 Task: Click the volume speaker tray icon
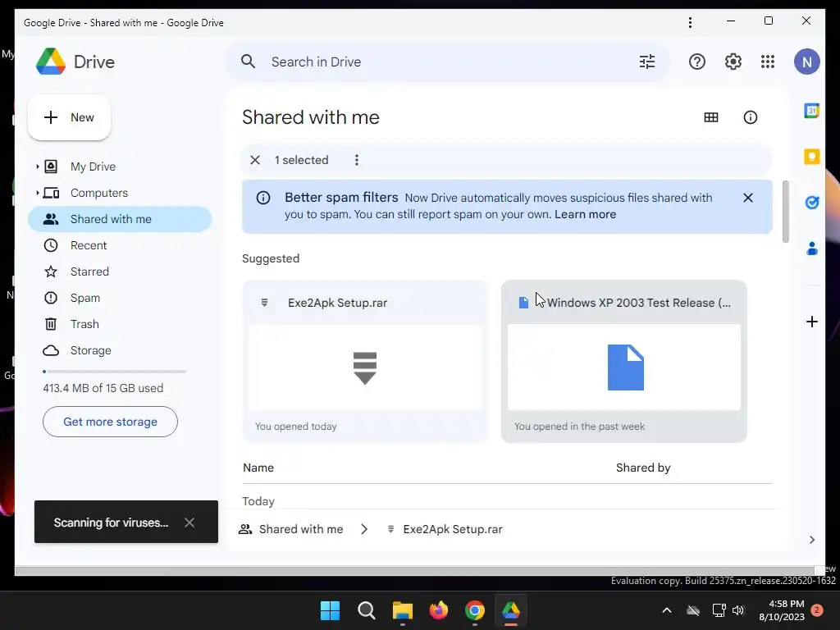click(738, 610)
